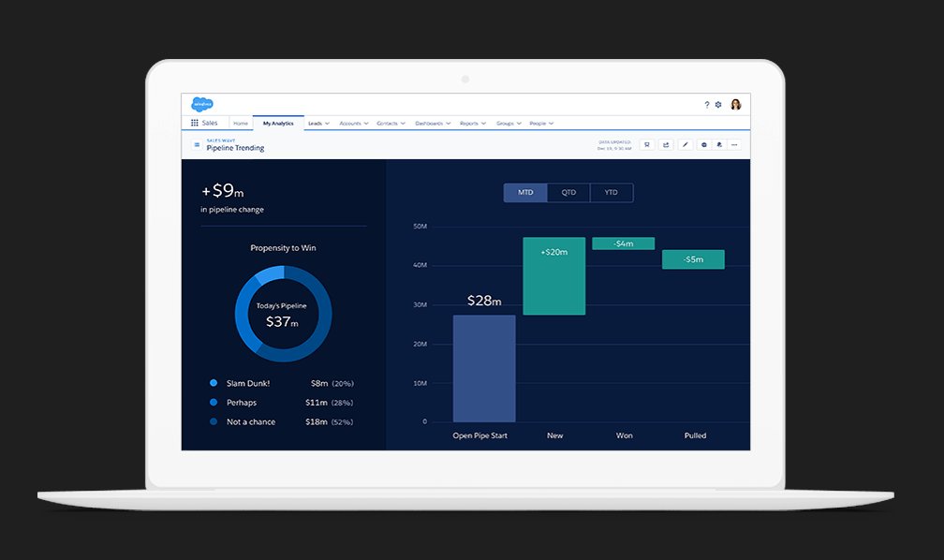
Task: Expand the Leads dropdown menu
Action: (x=318, y=123)
